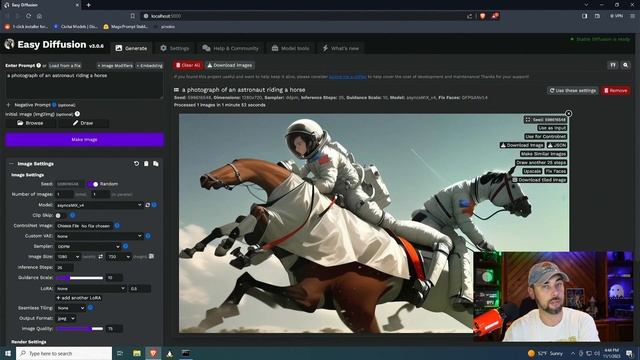Click the purple Make Image button
Image resolution: width=640 pixels, height=360 pixels.
84,140
